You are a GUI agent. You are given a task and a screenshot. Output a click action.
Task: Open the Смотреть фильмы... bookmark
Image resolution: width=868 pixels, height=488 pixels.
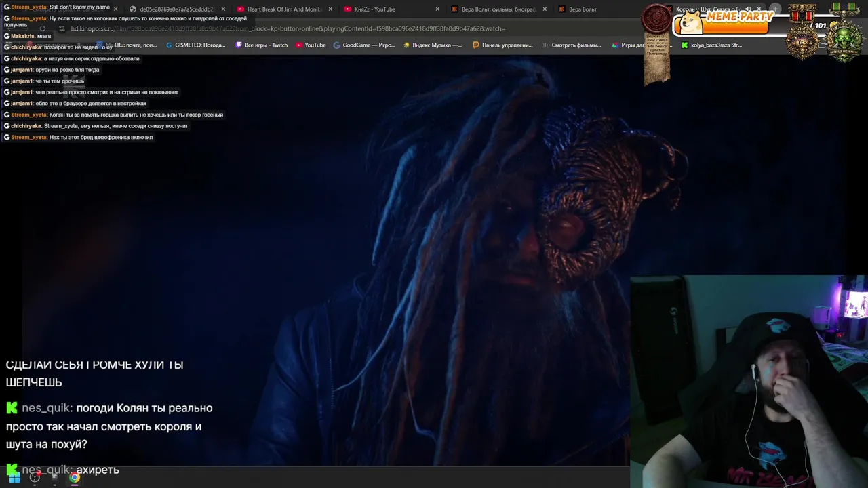pos(572,45)
